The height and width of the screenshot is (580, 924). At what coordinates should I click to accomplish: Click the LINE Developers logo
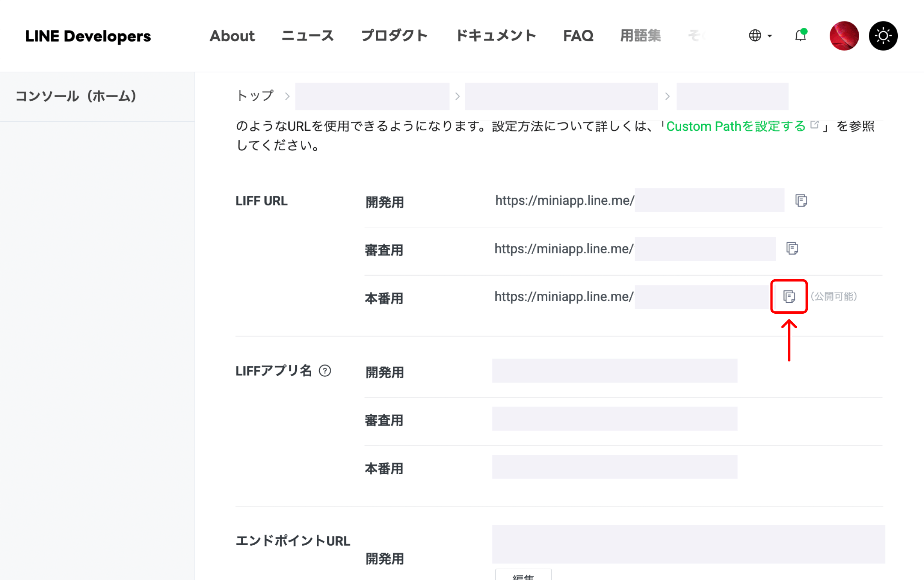(x=88, y=36)
